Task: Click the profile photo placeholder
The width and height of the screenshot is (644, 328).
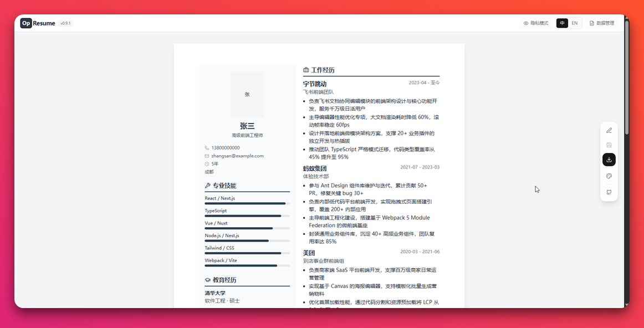Action: [246, 94]
